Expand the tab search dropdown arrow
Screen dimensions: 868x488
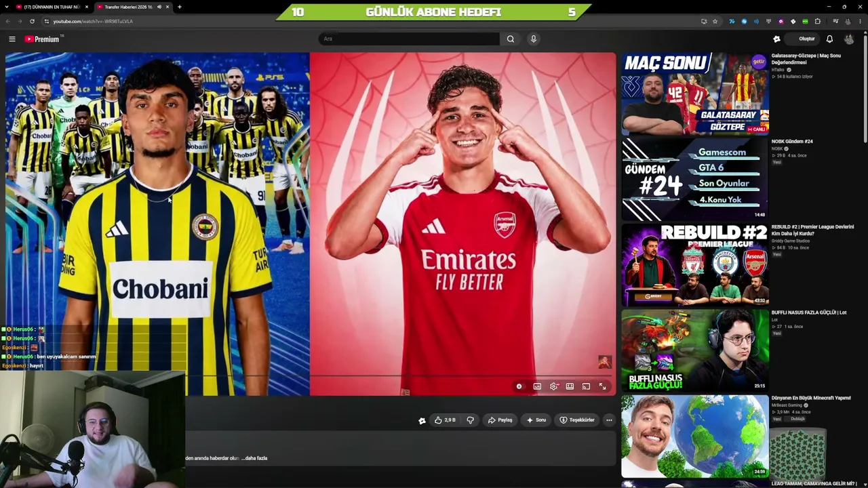click(8, 7)
